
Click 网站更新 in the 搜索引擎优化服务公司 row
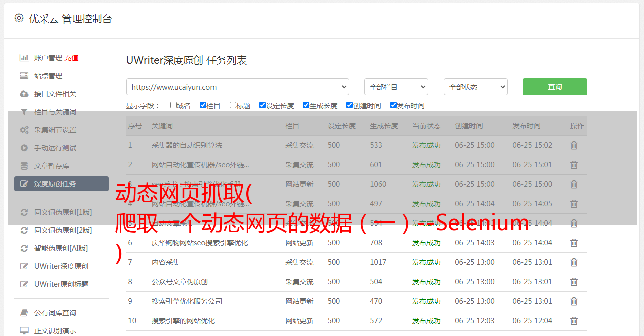(299, 301)
